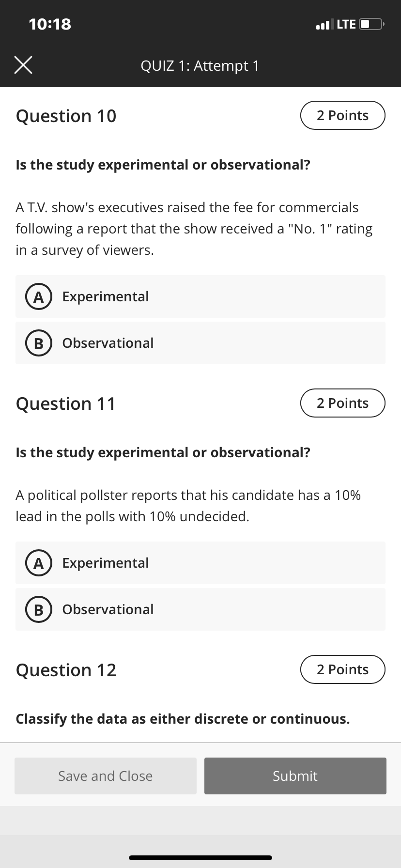Tap the home indicator bar at bottom
Image resolution: width=401 pixels, height=868 pixels.
[x=200, y=857]
